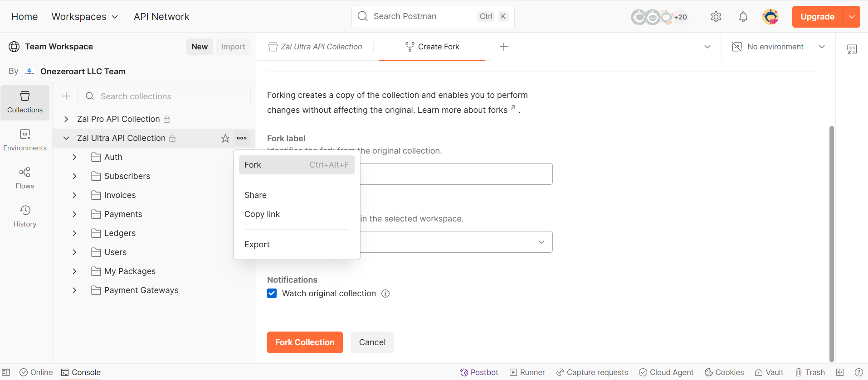Open Trash from the status bar
The width and height of the screenshot is (868, 380).
[x=810, y=372]
